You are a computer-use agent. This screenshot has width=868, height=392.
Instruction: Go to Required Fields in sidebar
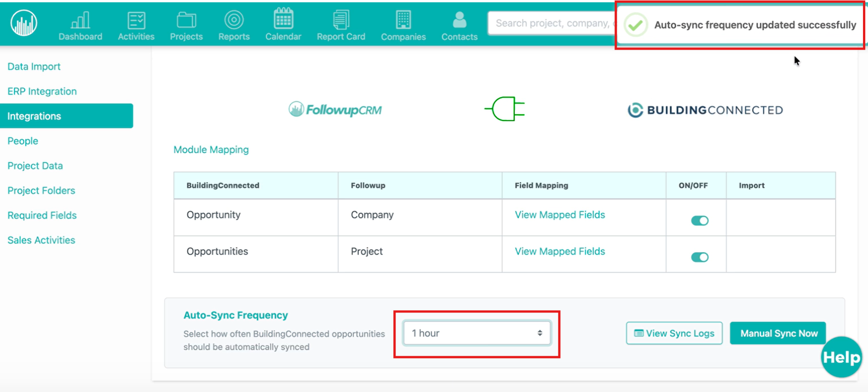pos(42,216)
